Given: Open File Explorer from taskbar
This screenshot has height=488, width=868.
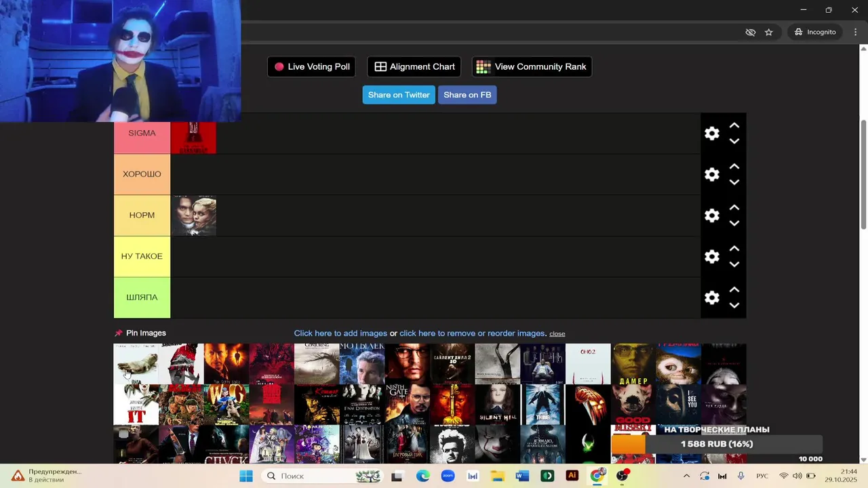Looking at the screenshot, I should point(497,476).
